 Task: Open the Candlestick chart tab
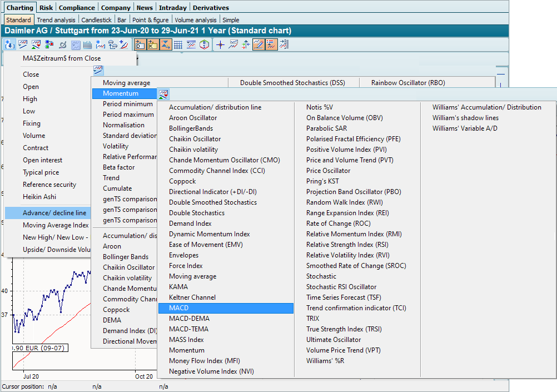click(x=96, y=20)
